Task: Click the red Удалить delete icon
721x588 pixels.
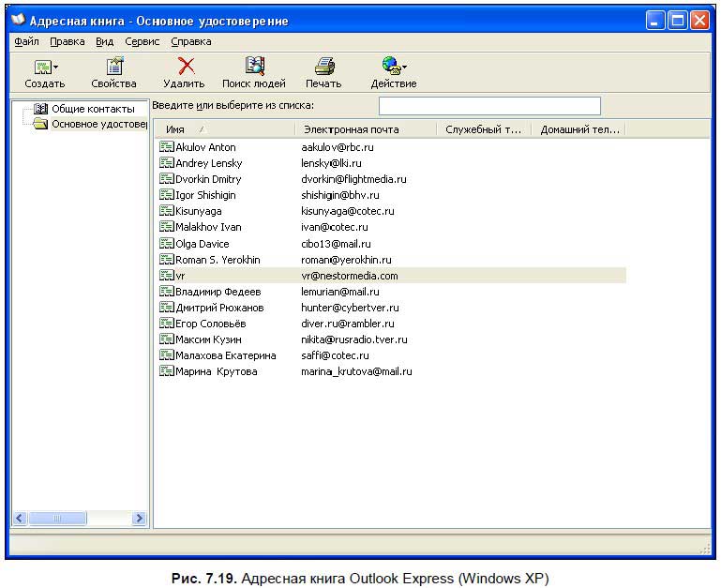Action: (186, 67)
